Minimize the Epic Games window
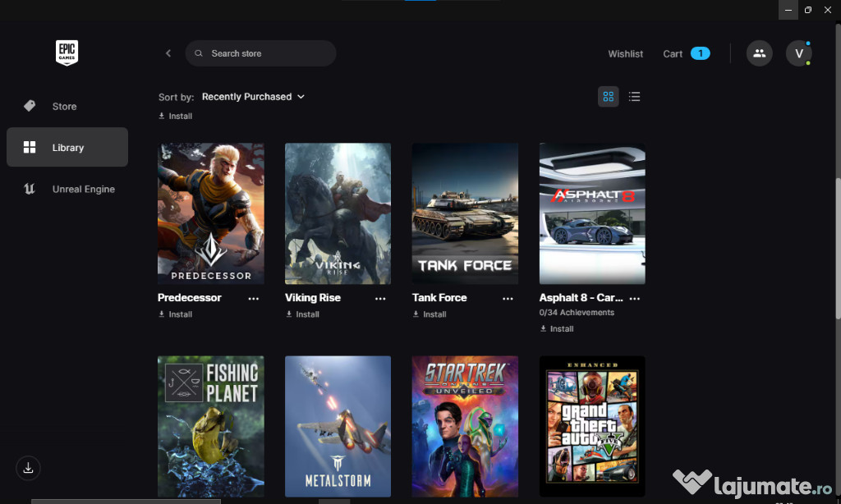The image size is (841, 504). 788,10
